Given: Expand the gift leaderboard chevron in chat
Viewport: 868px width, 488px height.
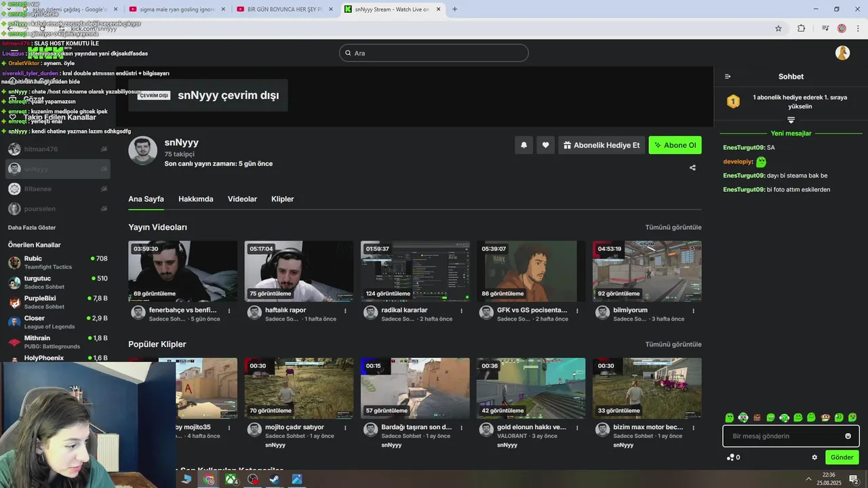Looking at the screenshot, I should coord(791,120).
